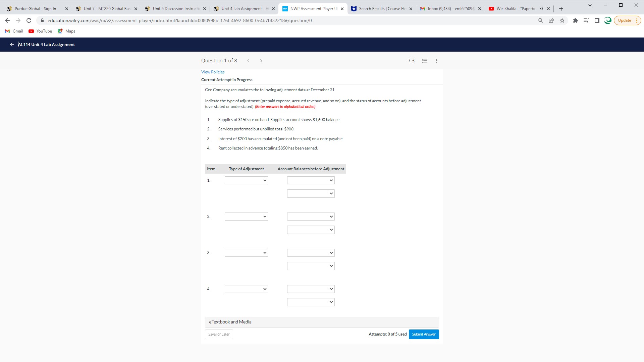Switch to Unit 4 Lab Assignment tab

[x=245, y=9]
